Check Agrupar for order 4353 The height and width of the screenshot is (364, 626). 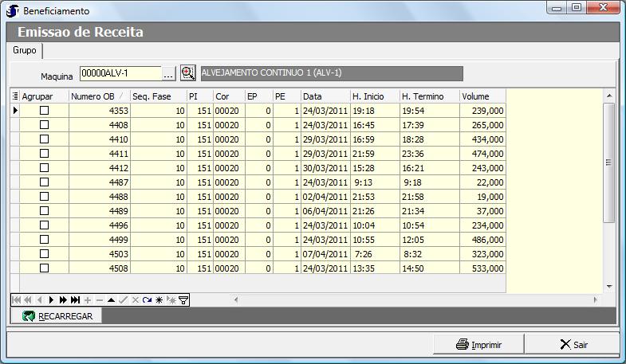click(x=45, y=111)
